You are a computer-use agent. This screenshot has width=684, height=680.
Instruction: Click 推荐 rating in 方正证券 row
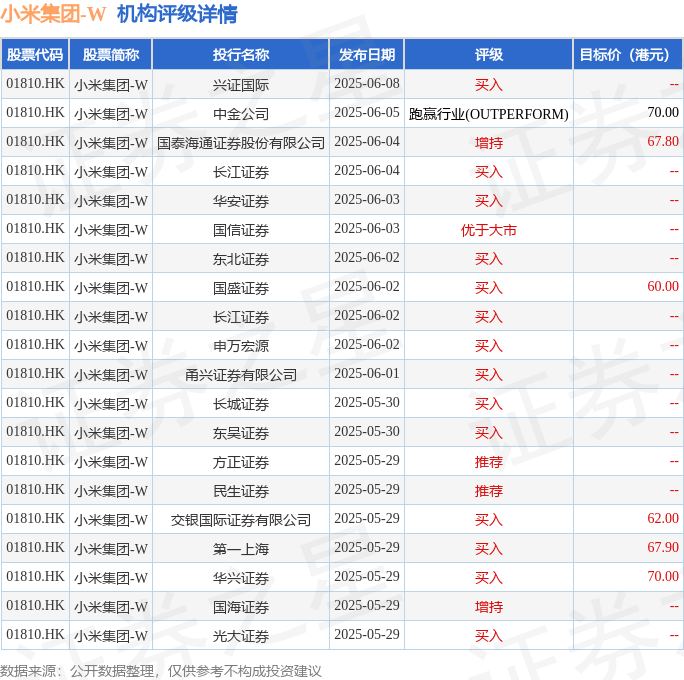point(489,462)
